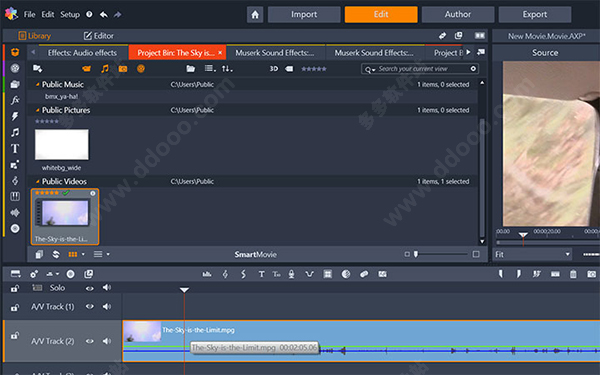600x375 pixels.
Task: Click the voice-over microphone icon on timeline toolbar
Action: (291, 274)
